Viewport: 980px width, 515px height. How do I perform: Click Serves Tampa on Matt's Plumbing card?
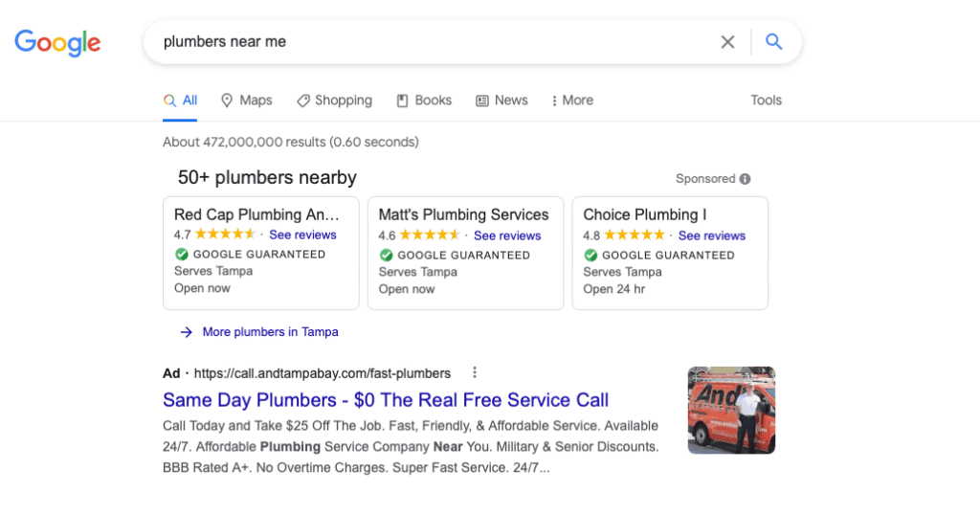point(417,272)
